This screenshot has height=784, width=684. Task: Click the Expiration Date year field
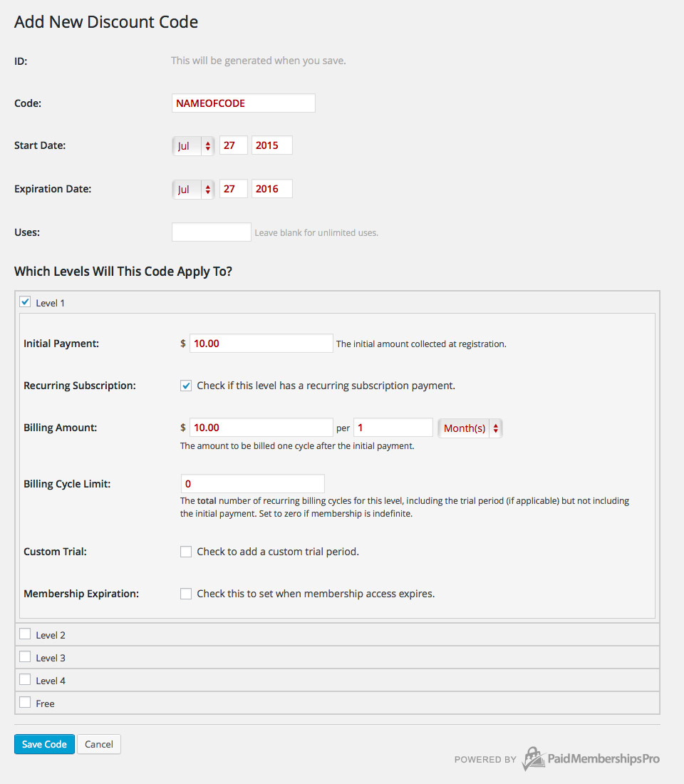(x=271, y=190)
